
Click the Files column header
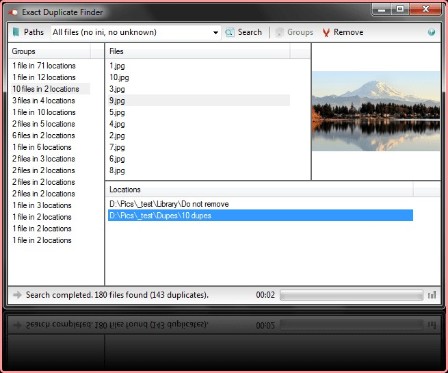[198, 51]
